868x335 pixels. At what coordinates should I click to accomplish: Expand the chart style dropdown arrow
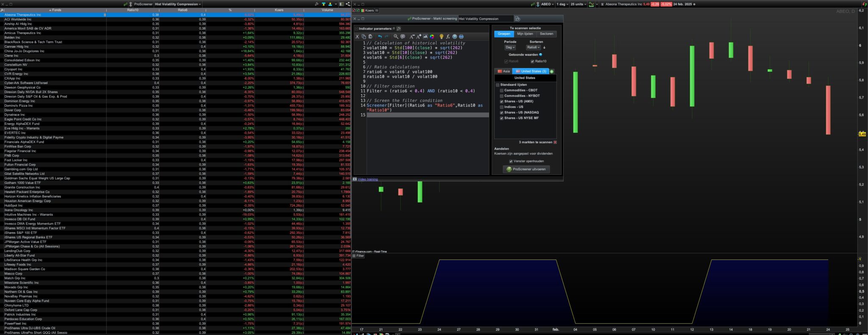click(597, 4)
